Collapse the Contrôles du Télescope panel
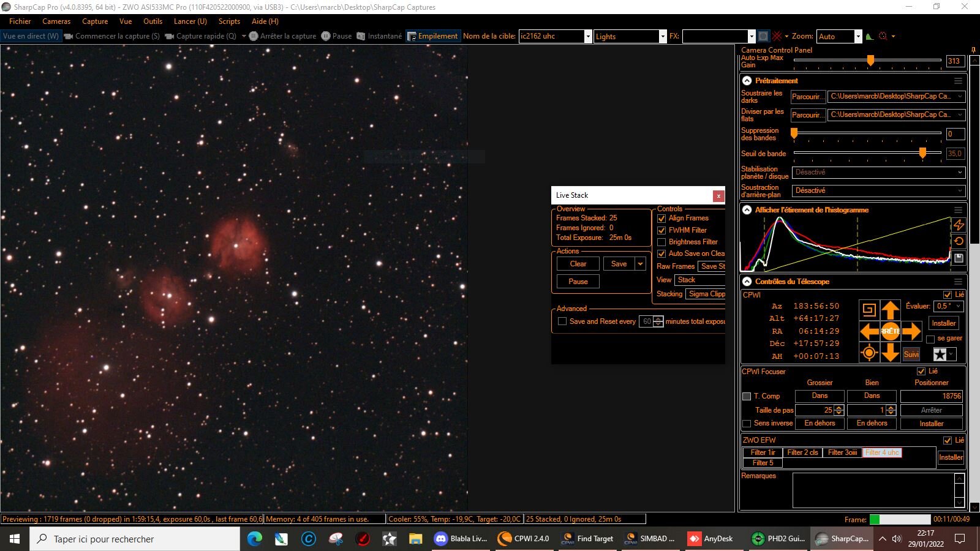Viewport: 980px width, 551px height. 747,282
